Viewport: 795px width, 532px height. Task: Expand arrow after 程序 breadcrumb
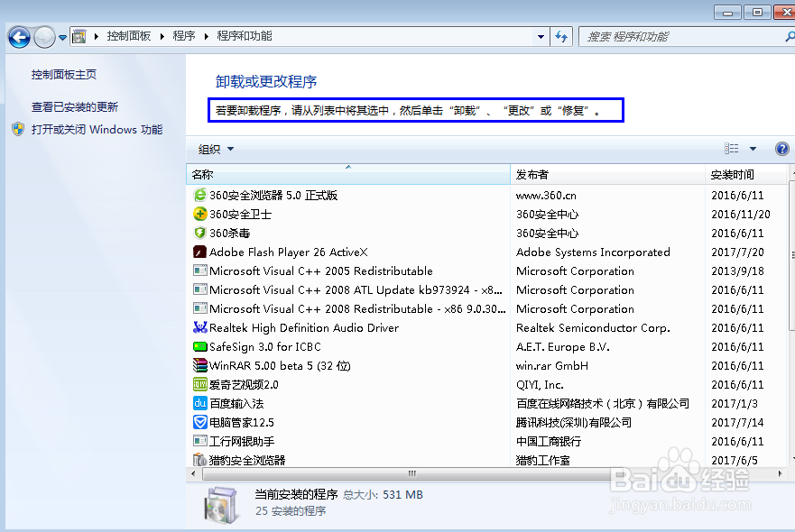point(206,36)
